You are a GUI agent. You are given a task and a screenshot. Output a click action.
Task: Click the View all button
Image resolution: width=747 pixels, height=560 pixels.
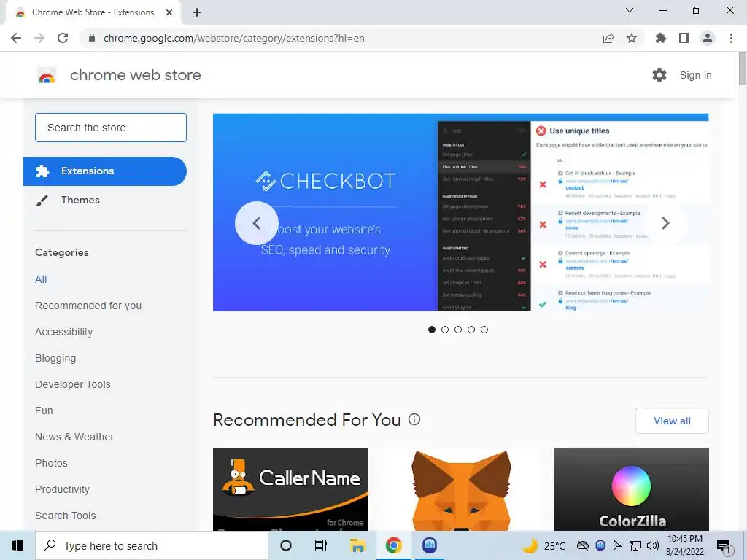(672, 421)
